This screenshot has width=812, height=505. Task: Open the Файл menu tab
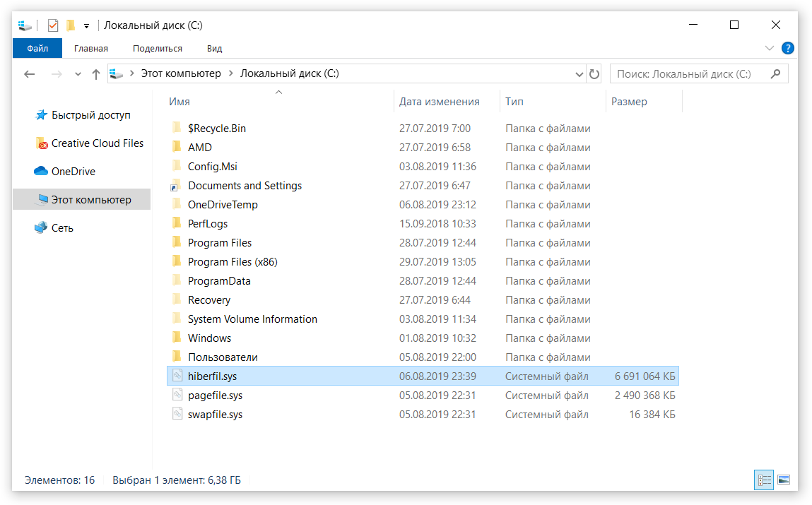pyautogui.click(x=37, y=49)
